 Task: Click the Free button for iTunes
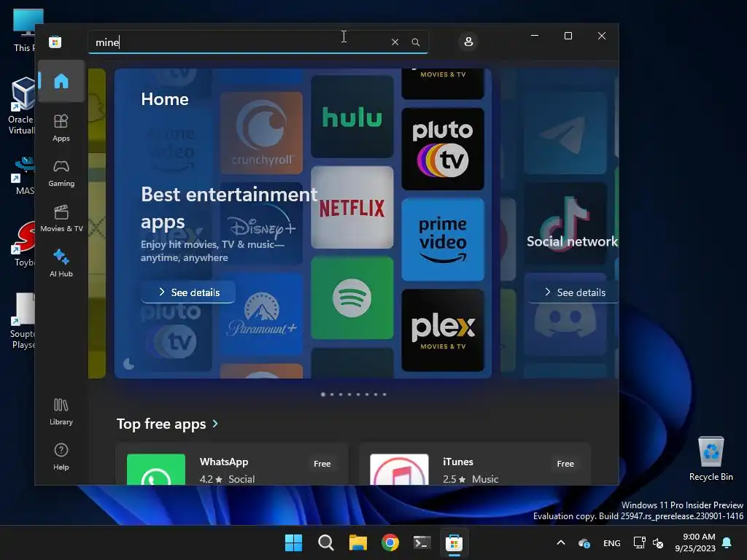pyautogui.click(x=565, y=464)
